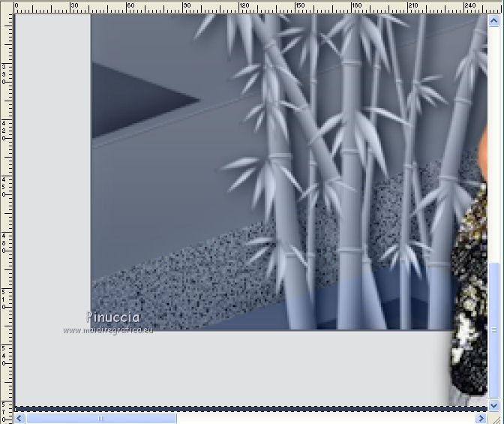504x424 pixels.
Task: Click the vertical scrollbar up arrow
Action: 494,21
